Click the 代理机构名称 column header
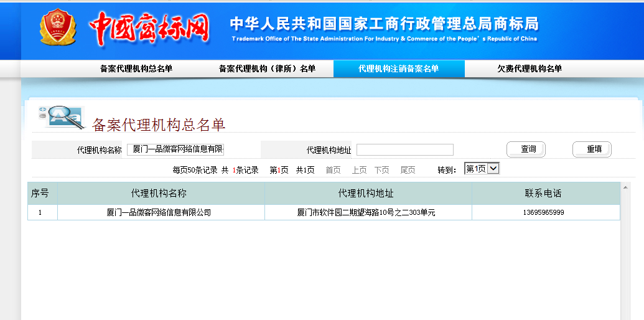The height and width of the screenshot is (320, 644). tap(161, 194)
